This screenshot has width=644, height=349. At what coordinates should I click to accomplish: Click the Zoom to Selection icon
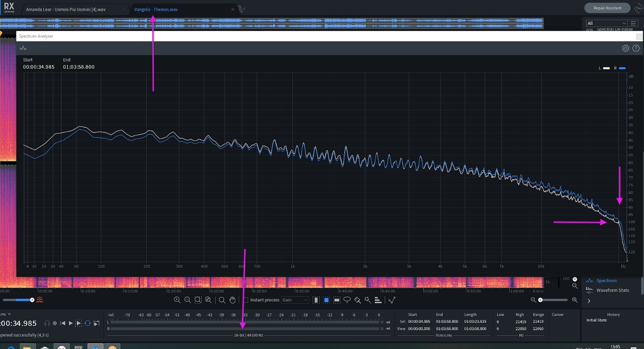tap(198, 300)
